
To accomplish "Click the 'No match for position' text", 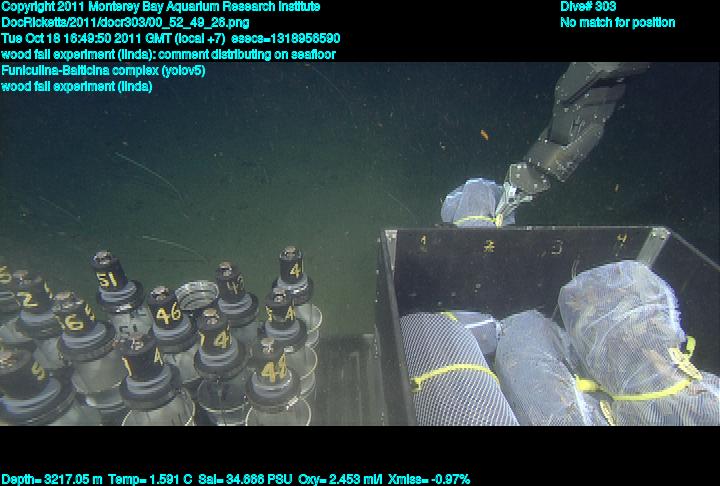I will [x=617, y=23].
